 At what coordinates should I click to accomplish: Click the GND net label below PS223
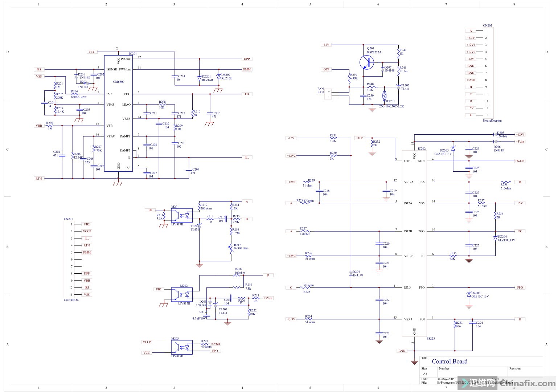point(402,351)
